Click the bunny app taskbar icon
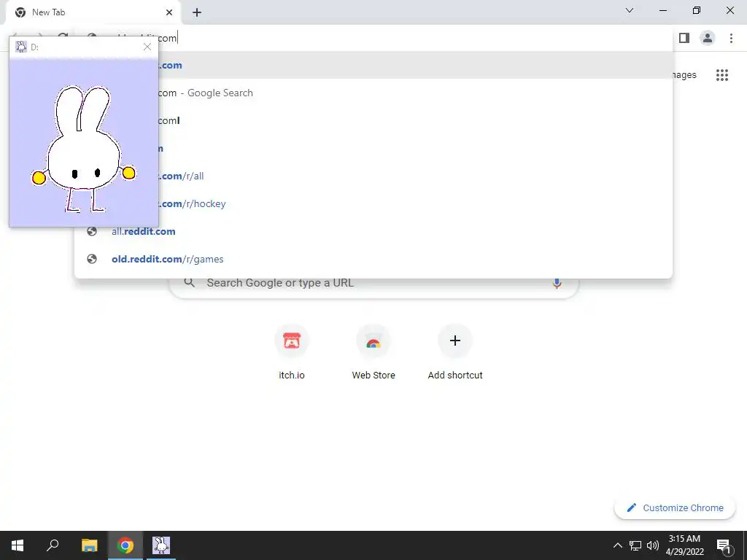 point(161,545)
